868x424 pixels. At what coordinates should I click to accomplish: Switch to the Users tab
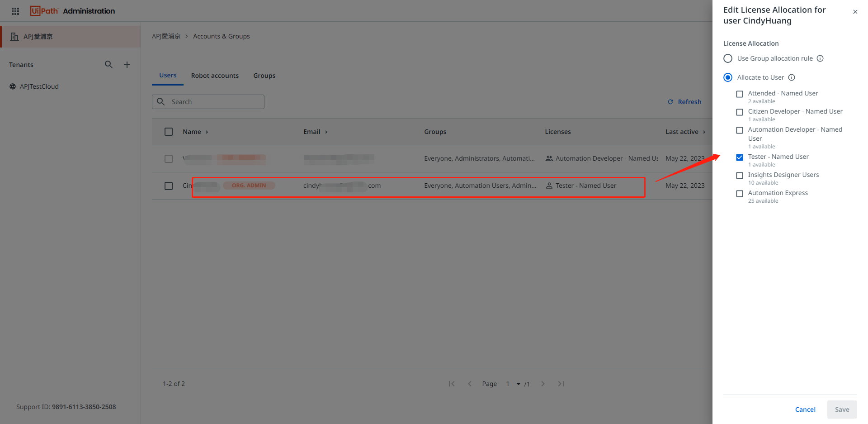tap(168, 75)
